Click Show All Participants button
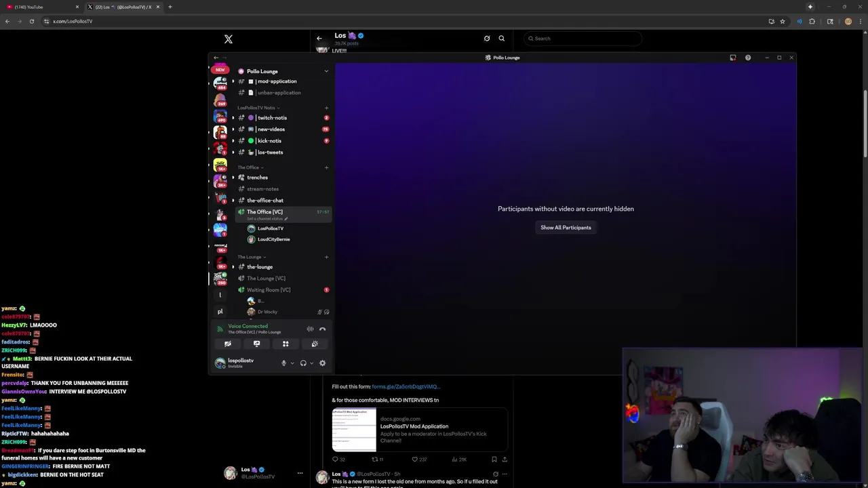Screen dimensions: 868x488 coord(566,228)
